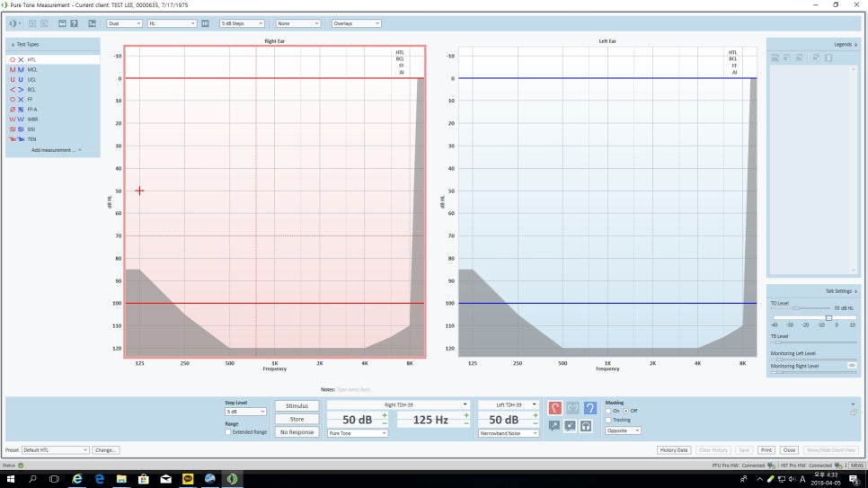Decrease frequency with minus beside 125 Hz

(466, 424)
